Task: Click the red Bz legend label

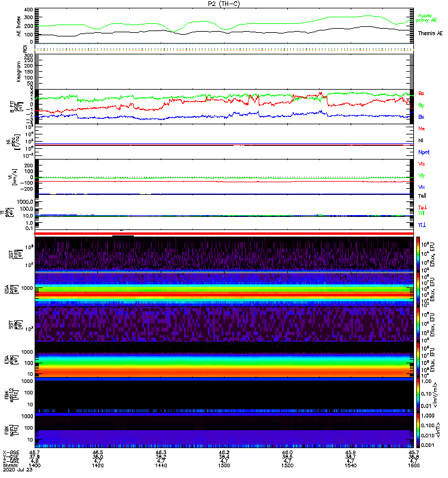Action: [x=422, y=94]
